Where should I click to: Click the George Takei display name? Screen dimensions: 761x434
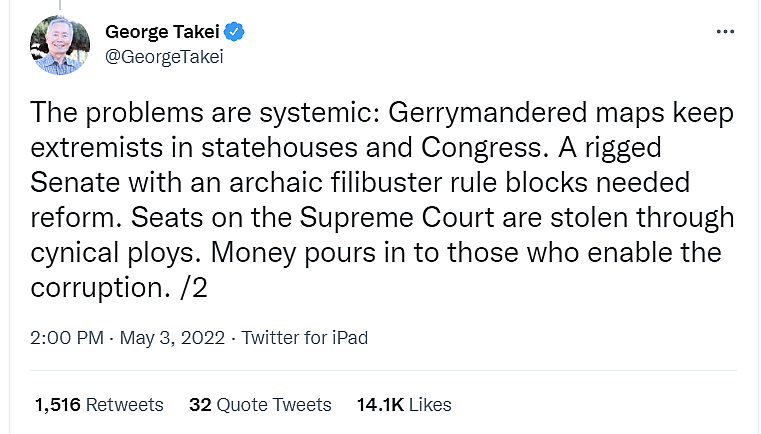pyautogui.click(x=161, y=32)
